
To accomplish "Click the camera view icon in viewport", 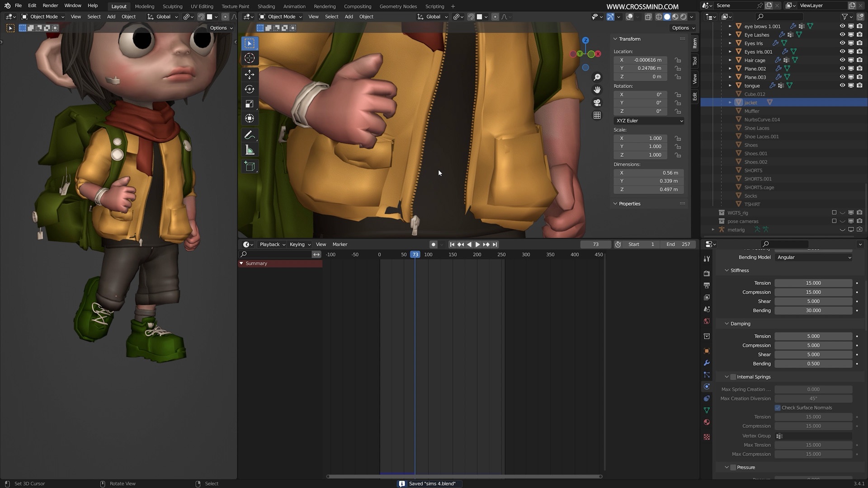I will click(x=597, y=103).
